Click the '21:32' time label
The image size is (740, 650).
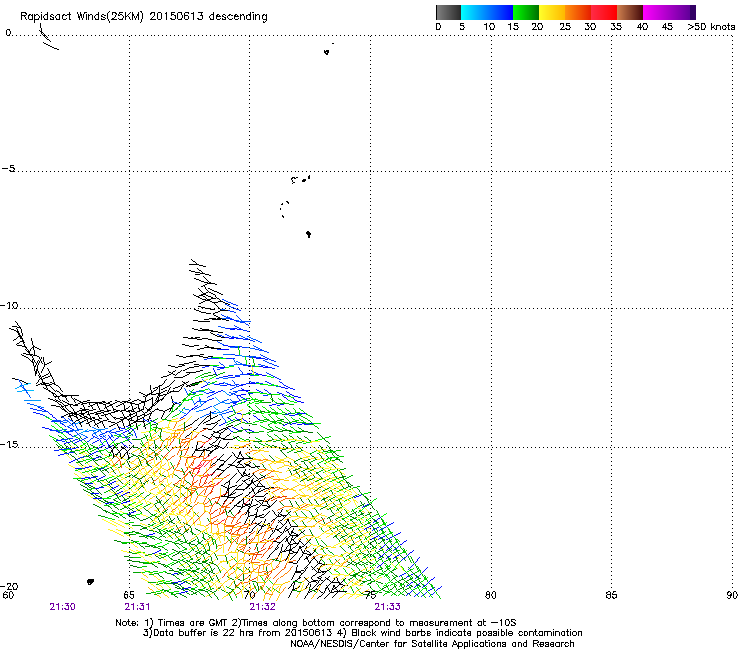point(262,607)
